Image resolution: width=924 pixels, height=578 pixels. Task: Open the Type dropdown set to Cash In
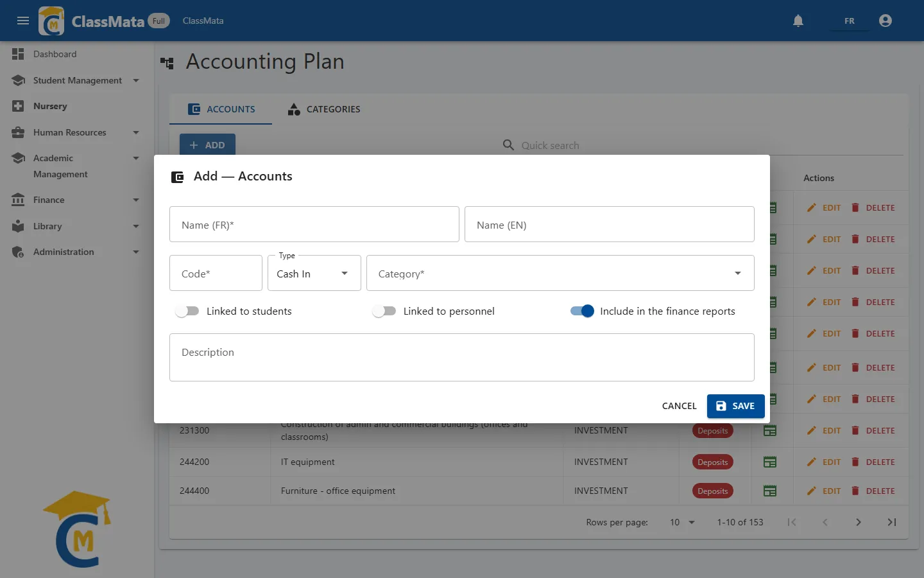pos(314,273)
